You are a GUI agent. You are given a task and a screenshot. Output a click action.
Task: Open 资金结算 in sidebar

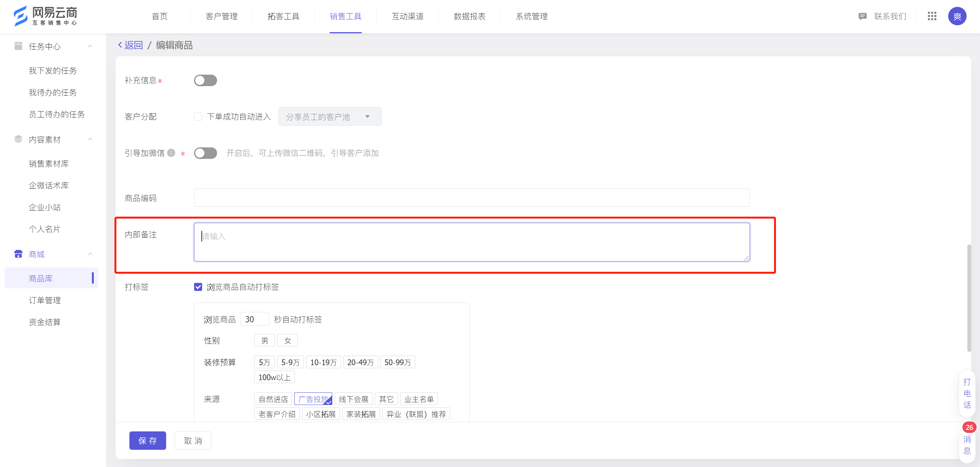(x=45, y=322)
